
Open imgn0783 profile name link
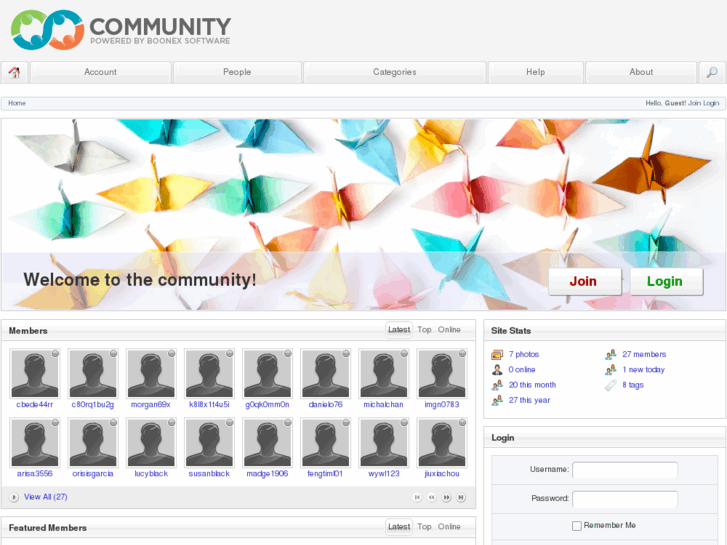point(442,405)
